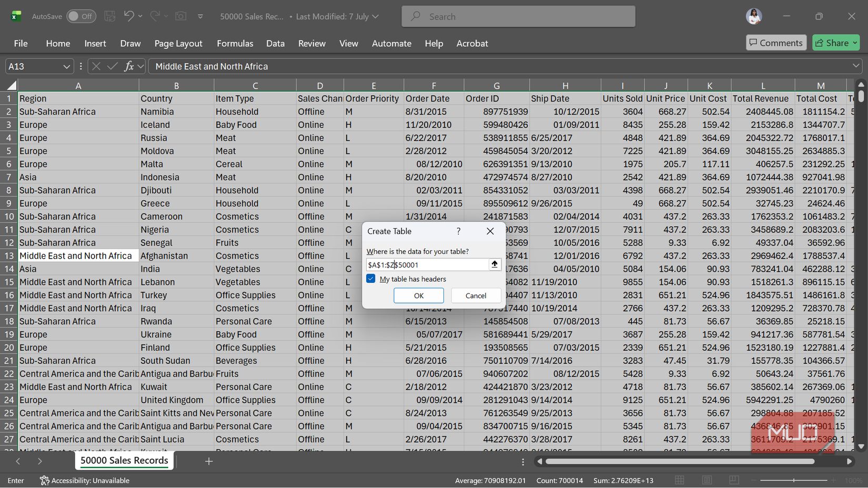Open the Automate ribbon tab
868x488 pixels.
391,43
